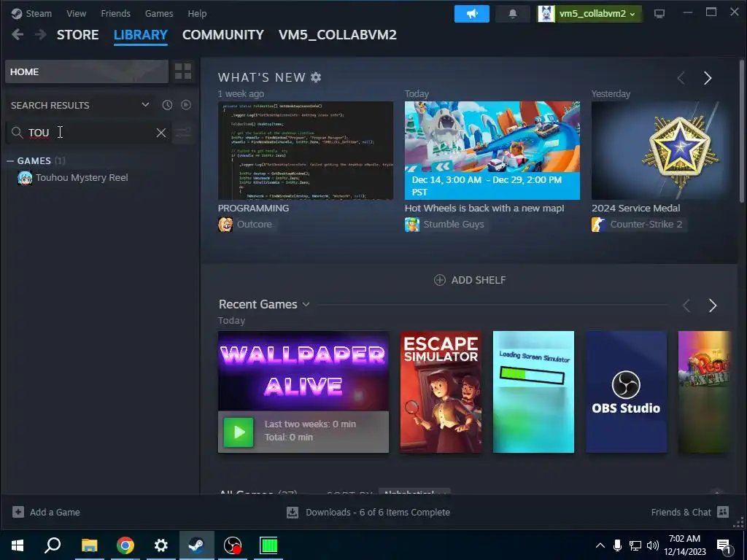Open Settings gear in taskbar
Image resolution: width=747 pixels, height=560 pixels.
tap(161, 545)
